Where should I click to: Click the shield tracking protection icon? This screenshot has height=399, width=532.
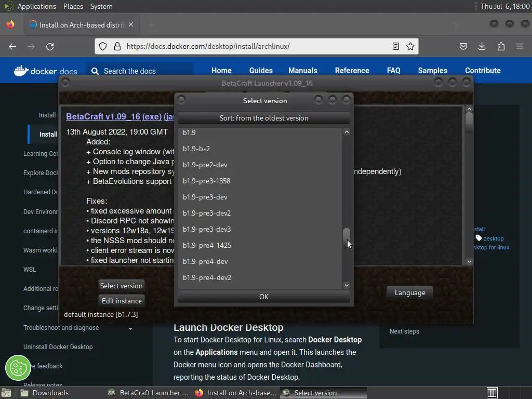pyautogui.click(x=103, y=46)
